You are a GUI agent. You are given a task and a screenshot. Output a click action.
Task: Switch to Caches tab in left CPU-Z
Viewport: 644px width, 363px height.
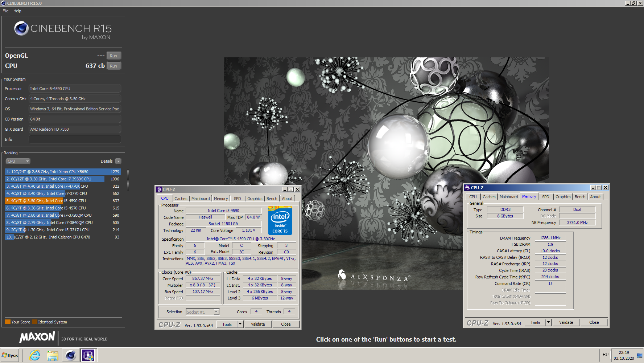point(181,199)
